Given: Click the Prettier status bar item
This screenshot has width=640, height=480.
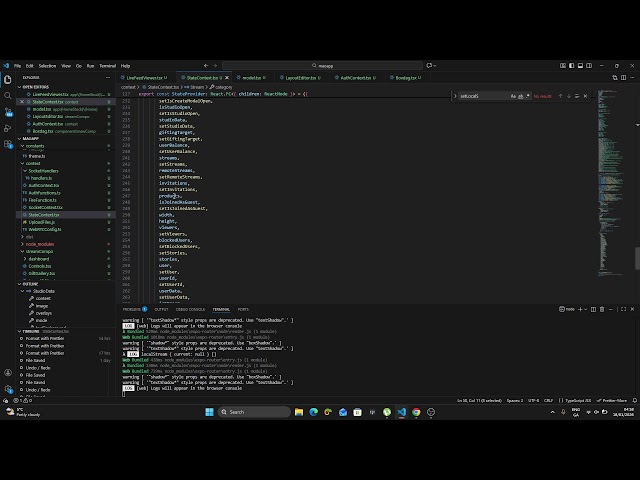Looking at the screenshot, I should click(612, 400).
